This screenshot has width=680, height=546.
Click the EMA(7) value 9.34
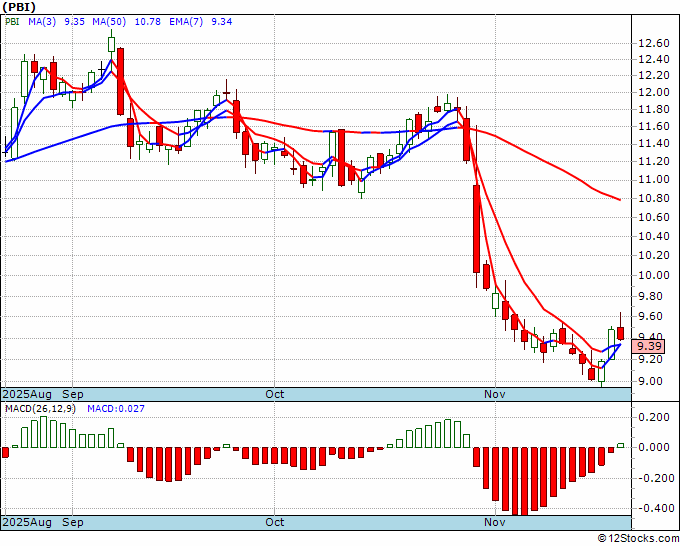click(x=221, y=21)
